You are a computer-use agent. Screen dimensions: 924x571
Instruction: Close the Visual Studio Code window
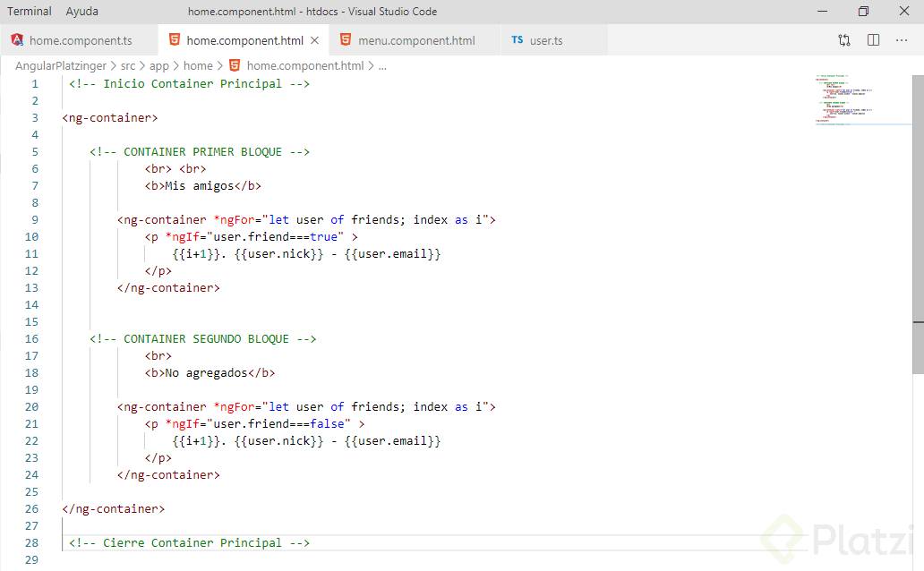point(904,12)
